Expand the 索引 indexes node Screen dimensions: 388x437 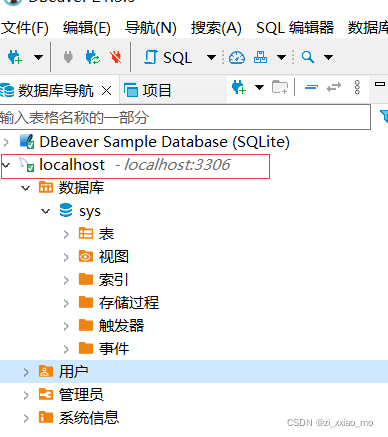66,280
